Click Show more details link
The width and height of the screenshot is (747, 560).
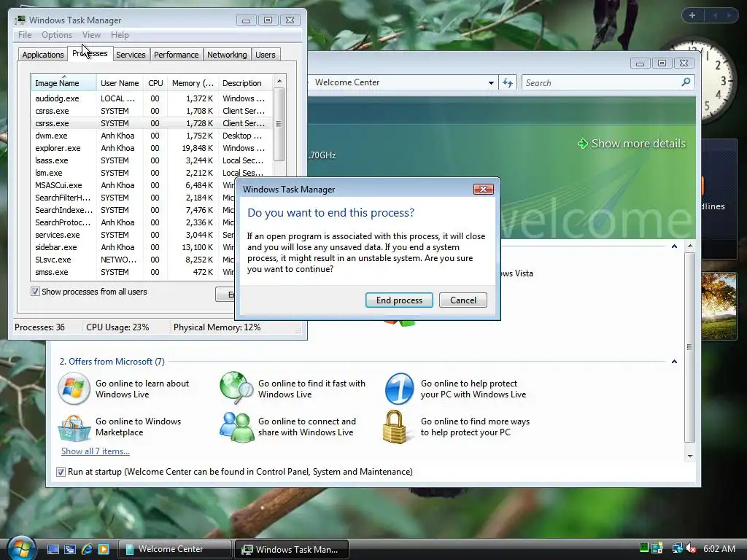pyautogui.click(x=632, y=144)
